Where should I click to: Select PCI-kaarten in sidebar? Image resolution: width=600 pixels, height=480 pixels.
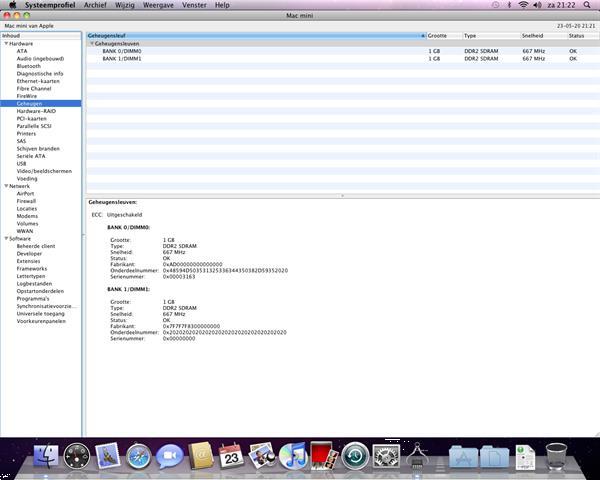31,119
